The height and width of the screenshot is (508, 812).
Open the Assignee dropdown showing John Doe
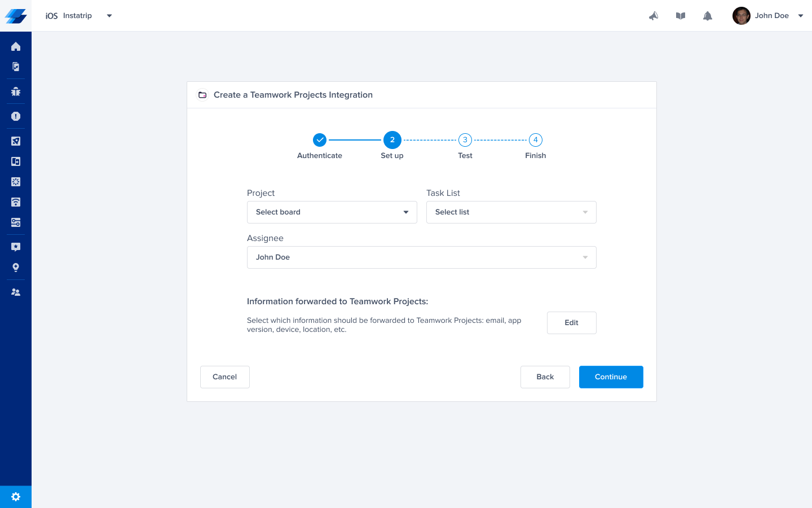tap(422, 257)
